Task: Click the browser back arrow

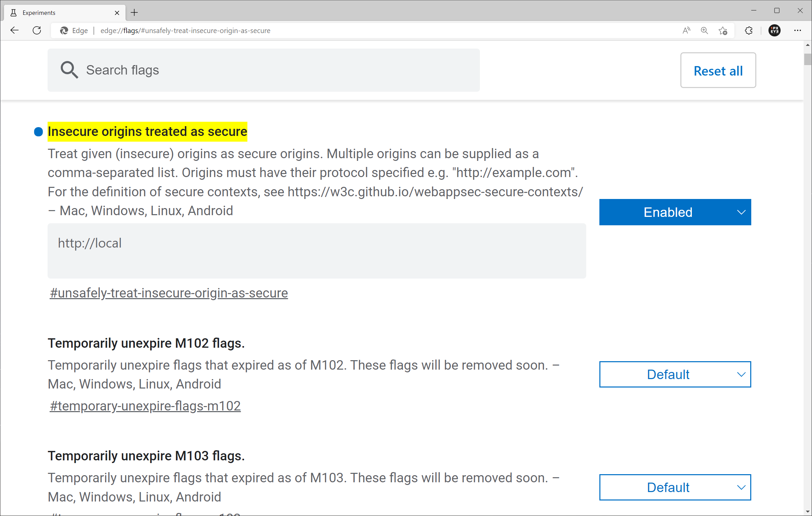Action: click(15, 30)
